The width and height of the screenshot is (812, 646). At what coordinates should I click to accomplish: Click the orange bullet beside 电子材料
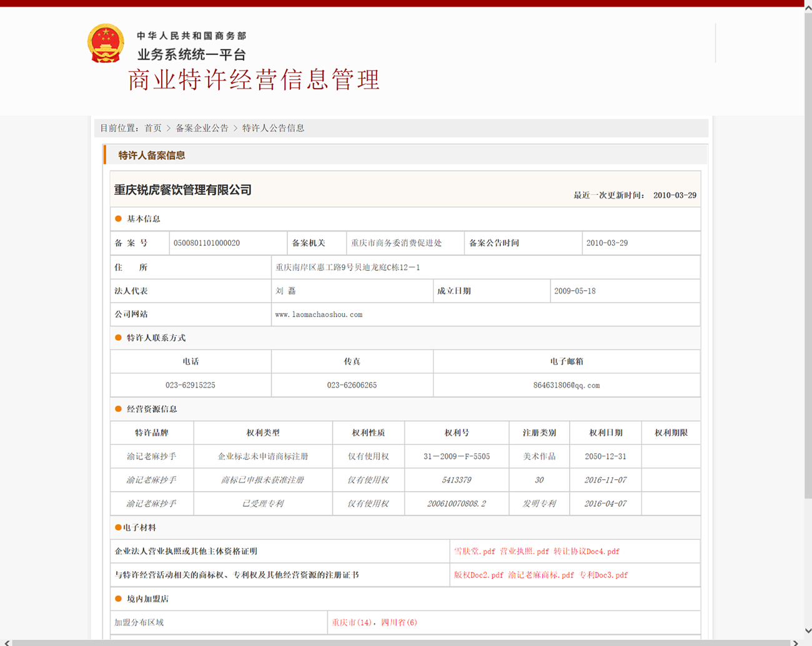click(116, 527)
